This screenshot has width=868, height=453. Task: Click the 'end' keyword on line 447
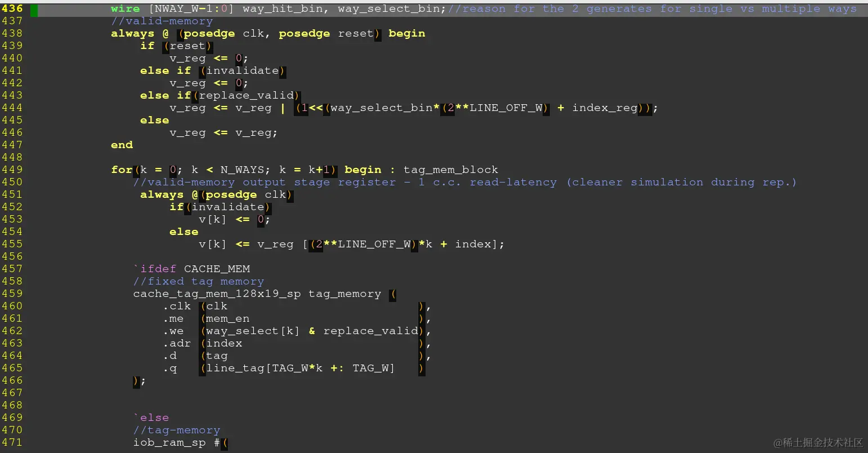coord(122,145)
